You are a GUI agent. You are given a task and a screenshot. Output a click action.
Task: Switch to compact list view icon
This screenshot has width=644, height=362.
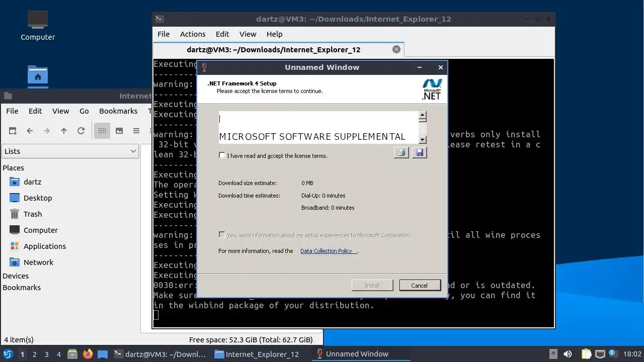[x=136, y=131]
